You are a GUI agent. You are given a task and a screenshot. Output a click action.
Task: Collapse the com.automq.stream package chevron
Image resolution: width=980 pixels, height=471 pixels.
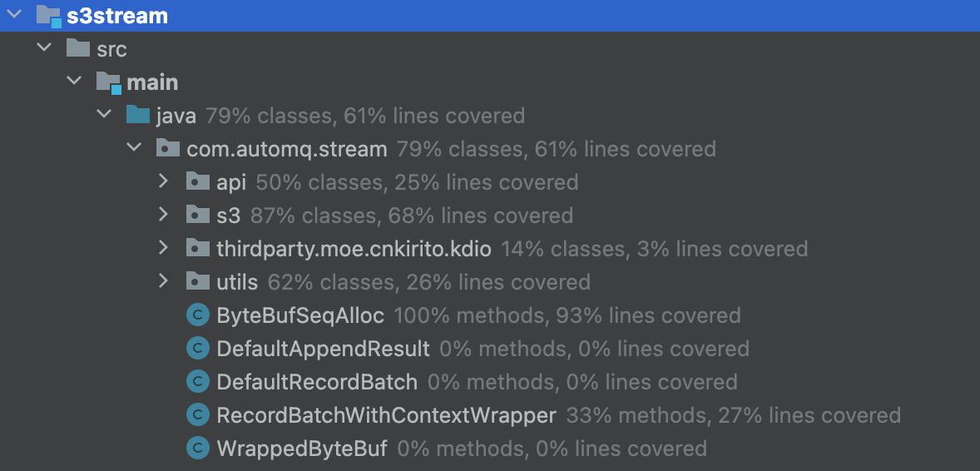coord(134,147)
